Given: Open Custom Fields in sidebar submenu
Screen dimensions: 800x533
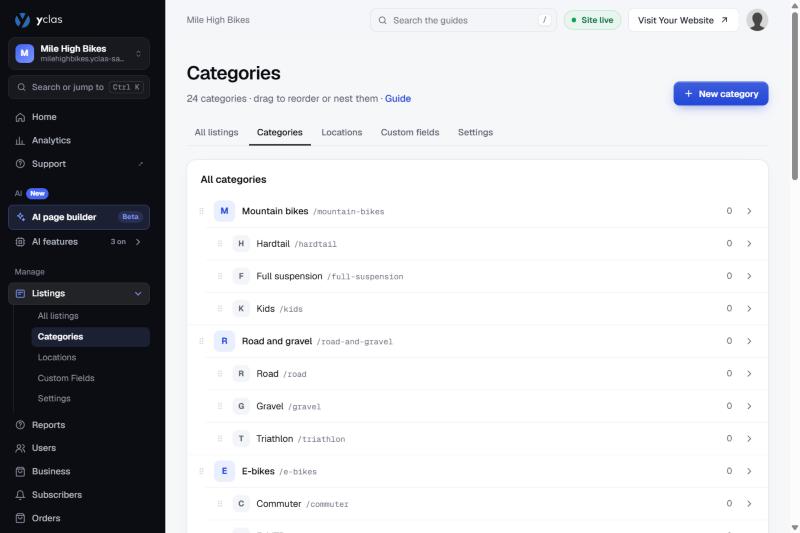Looking at the screenshot, I should 90,378.
